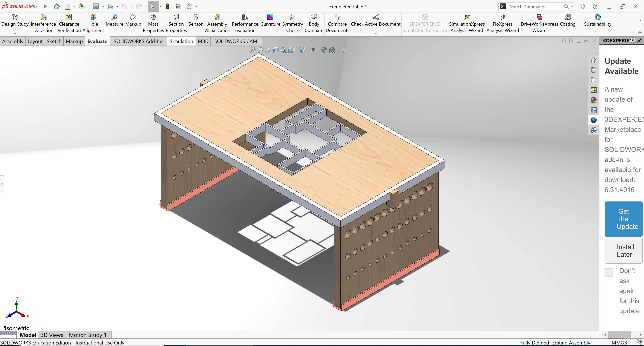Image resolution: width=644 pixels, height=346 pixels.
Task: Start Clearance Verification
Action: (x=69, y=23)
